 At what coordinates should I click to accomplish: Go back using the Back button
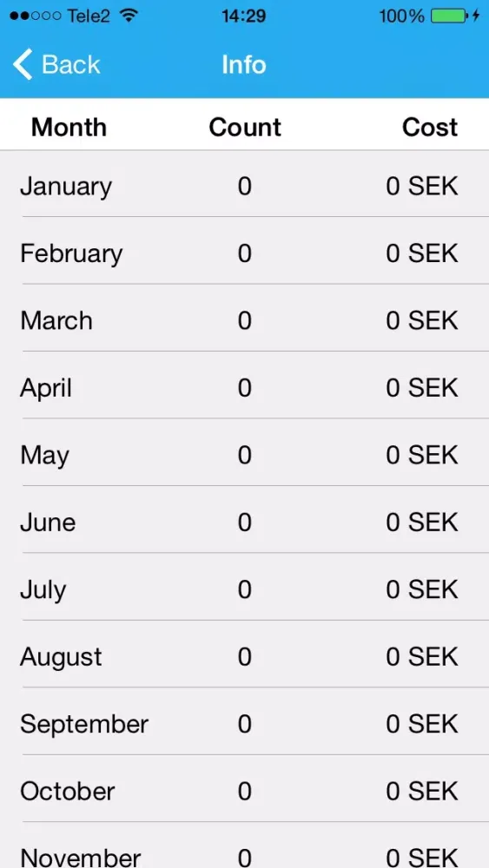pyautogui.click(x=56, y=64)
